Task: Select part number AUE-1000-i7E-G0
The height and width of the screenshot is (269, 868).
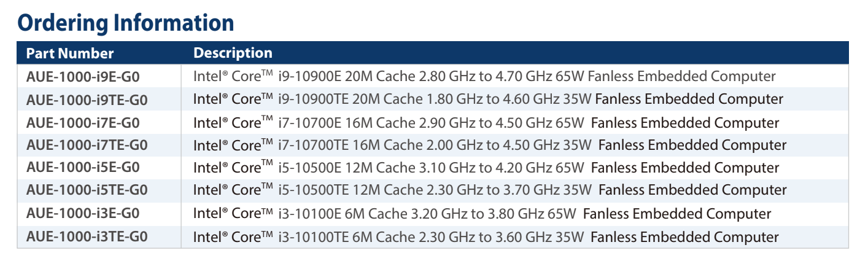Action: pyautogui.click(x=83, y=123)
